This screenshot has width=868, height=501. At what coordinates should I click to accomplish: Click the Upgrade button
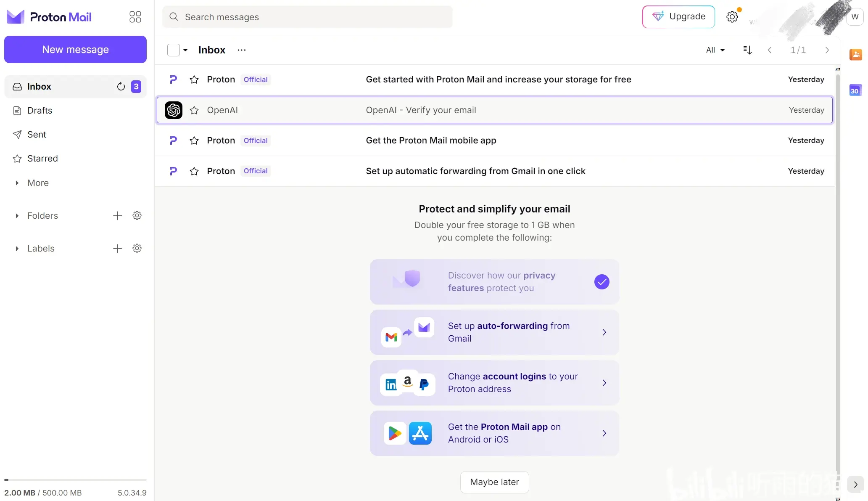point(678,17)
